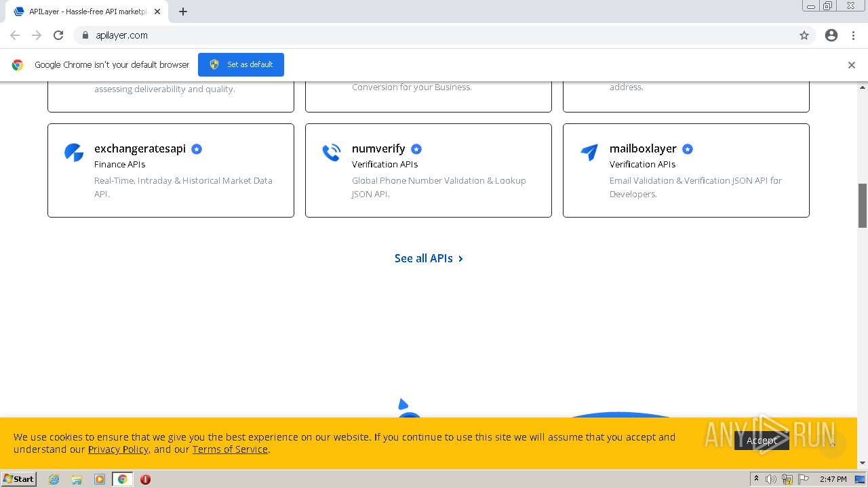Open Chrome's three-dot menu
Viewport: 868px width, 488px height.
tap(854, 35)
